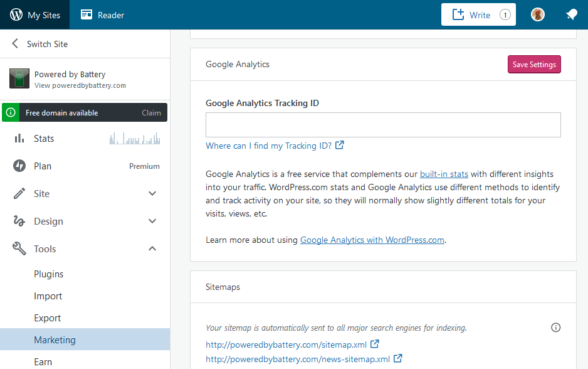Click the Tools wrench icon
This screenshot has height=369, width=588.
pos(19,249)
